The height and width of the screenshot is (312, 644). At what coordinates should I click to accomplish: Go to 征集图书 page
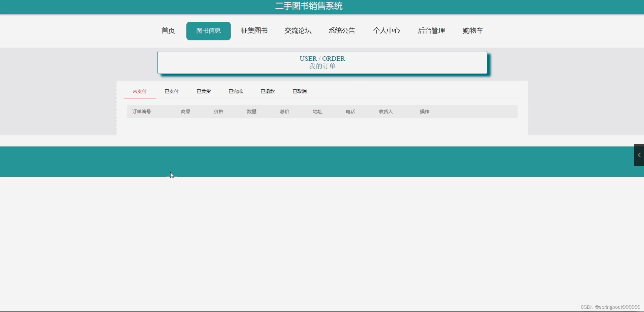point(254,31)
